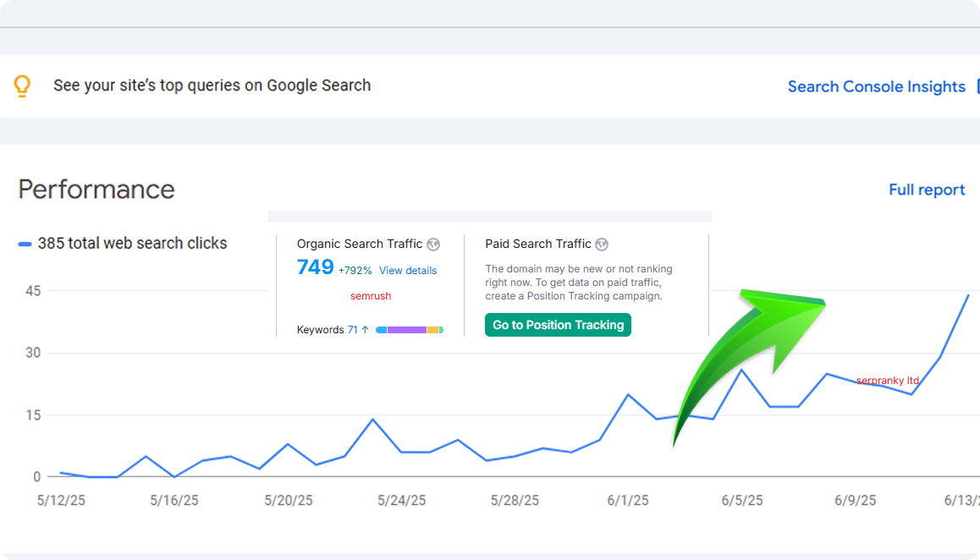Click View details for organic traffic
Screen dimensions: 980x560
[408, 271]
